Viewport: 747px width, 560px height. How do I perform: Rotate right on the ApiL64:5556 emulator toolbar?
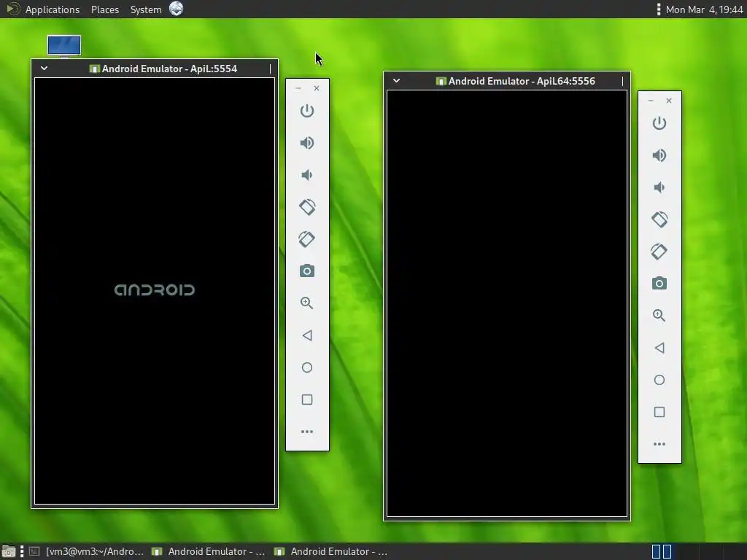659,252
